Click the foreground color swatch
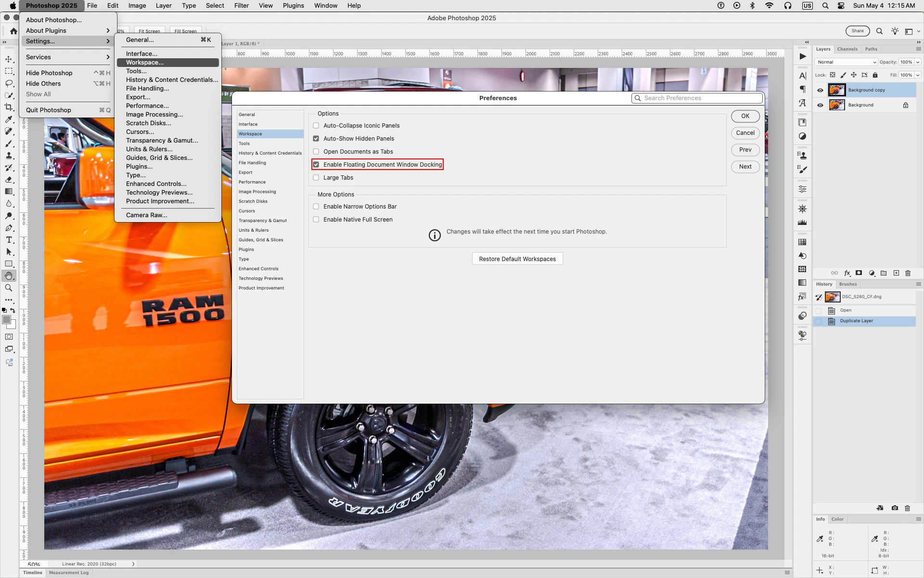Viewport: 924px width, 578px height. click(x=6, y=319)
